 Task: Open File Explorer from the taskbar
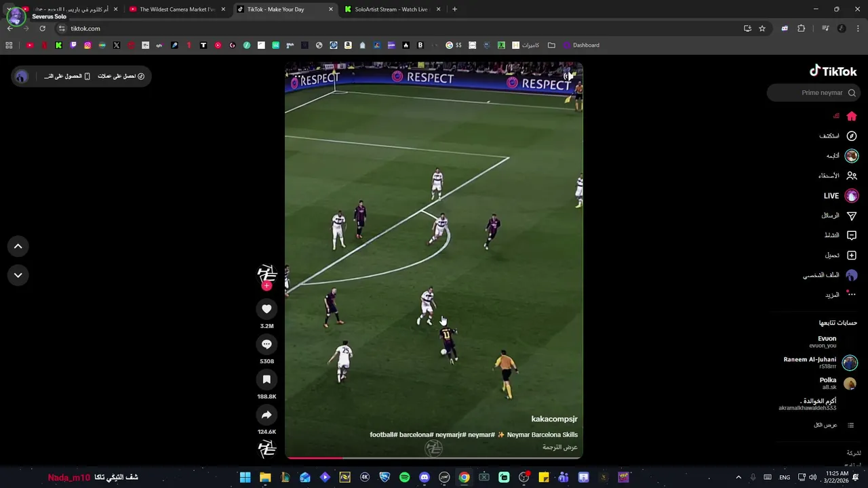[x=265, y=477]
